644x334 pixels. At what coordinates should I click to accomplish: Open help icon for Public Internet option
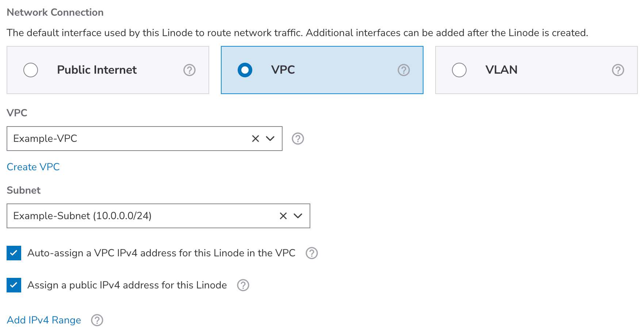click(189, 70)
